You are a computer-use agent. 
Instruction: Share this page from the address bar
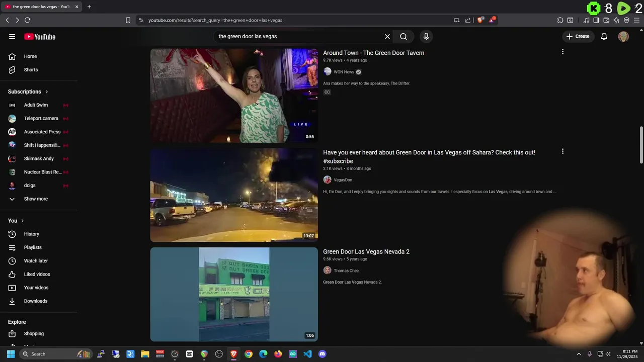click(x=468, y=20)
